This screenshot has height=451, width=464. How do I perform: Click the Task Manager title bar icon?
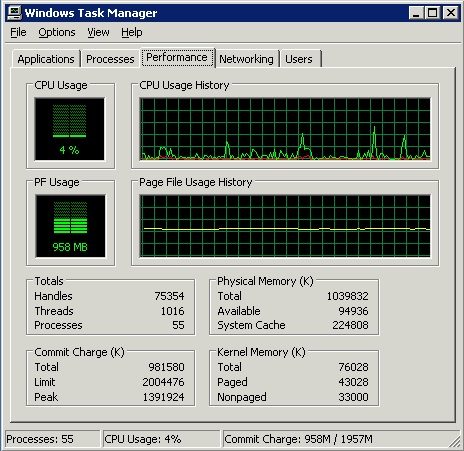click(14, 13)
